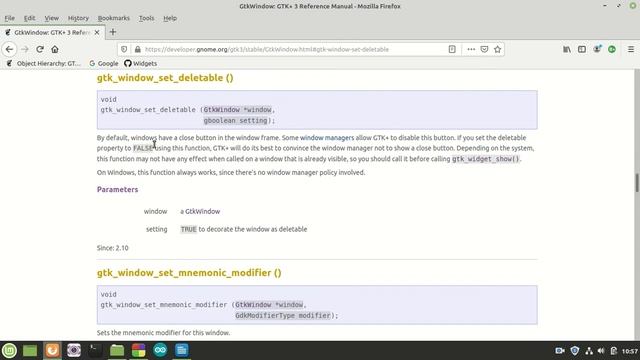Switch to Firefox in the taskbar
640x360 pixels.
click(52, 350)
